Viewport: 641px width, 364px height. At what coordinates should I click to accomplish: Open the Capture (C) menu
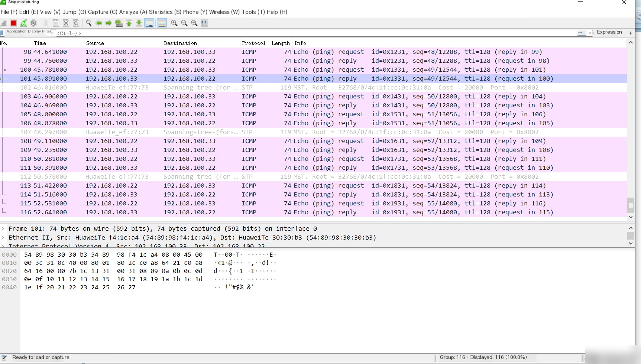click(x=103, y=12)
